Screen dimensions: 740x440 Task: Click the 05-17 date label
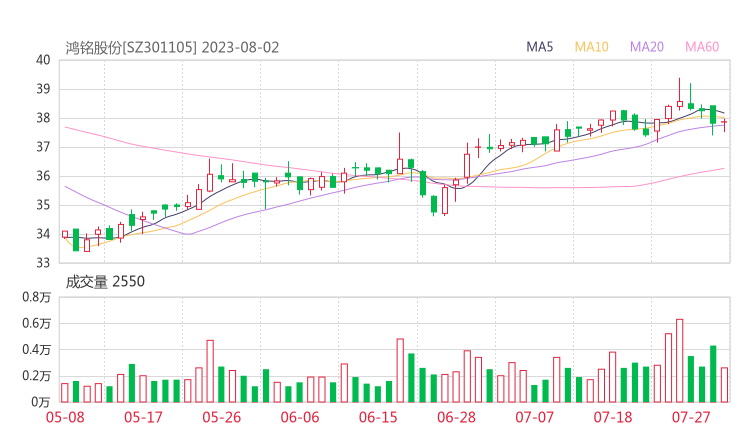pyautogui.click(x=144, y=416)
